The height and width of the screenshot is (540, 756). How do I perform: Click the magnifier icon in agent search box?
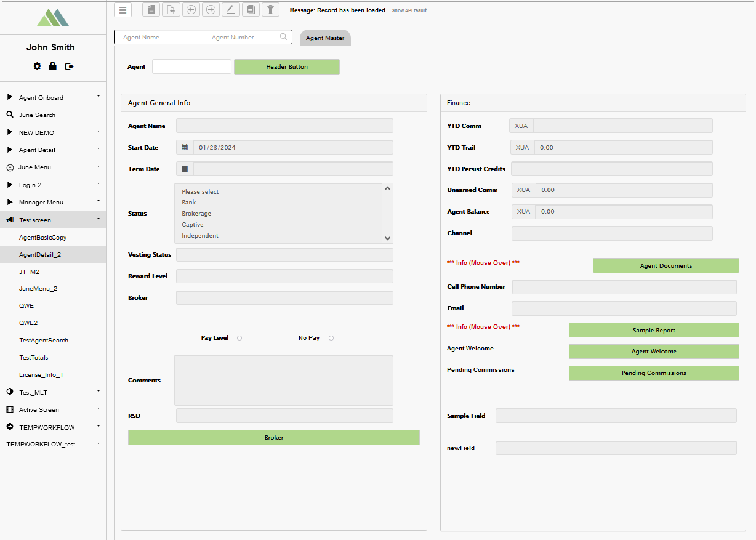tap(283, 37)
